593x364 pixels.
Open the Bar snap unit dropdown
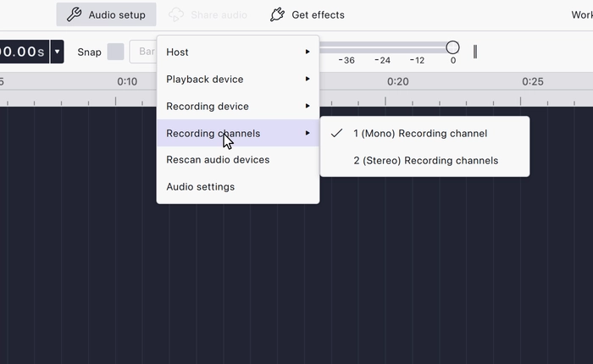pos(143,52)
